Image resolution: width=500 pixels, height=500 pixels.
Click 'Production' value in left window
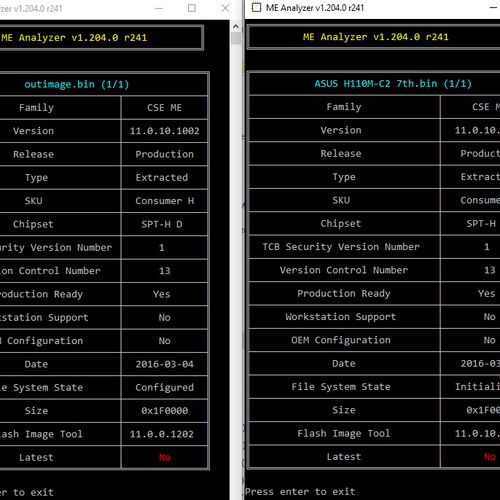[164, 154]
